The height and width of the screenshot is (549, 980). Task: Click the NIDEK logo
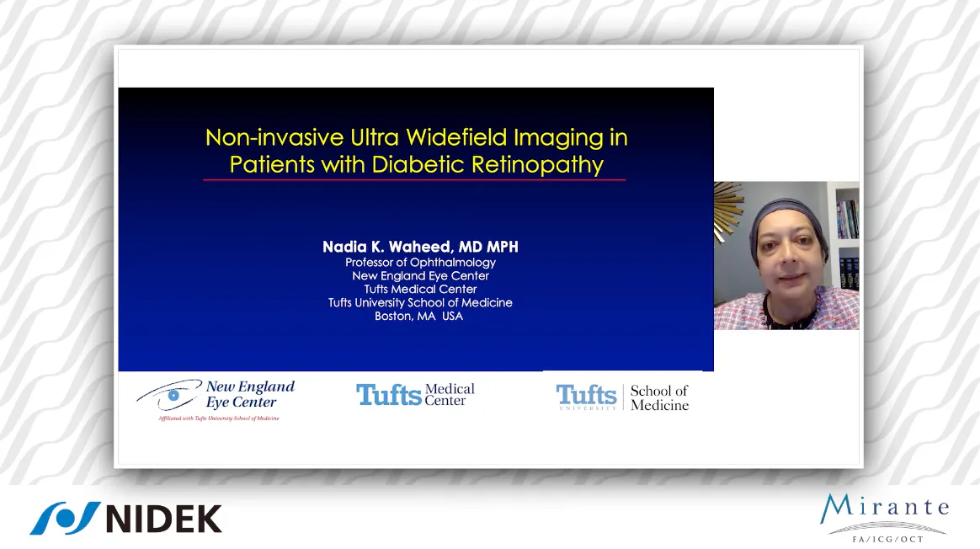pyautogui.click(x=125, y=519)
